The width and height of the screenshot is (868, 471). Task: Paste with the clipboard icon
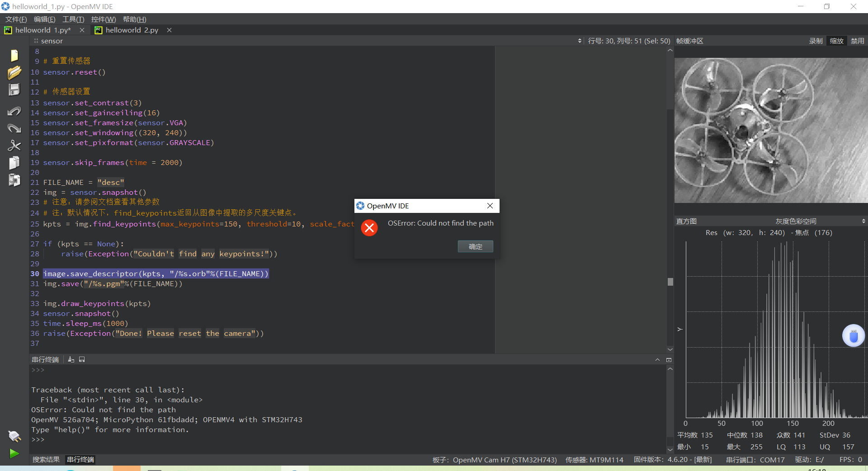pyautogui.click(x=14, y=180)
